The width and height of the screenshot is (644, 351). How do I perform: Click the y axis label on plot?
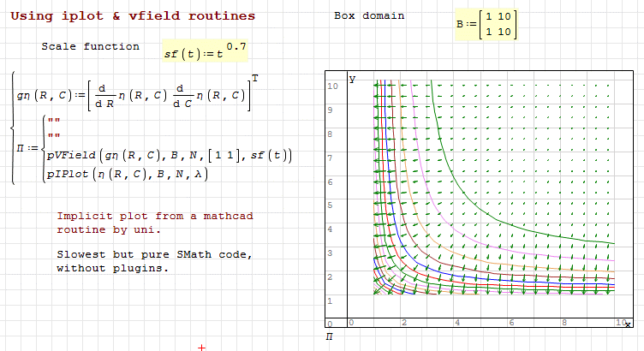point(352,79)
